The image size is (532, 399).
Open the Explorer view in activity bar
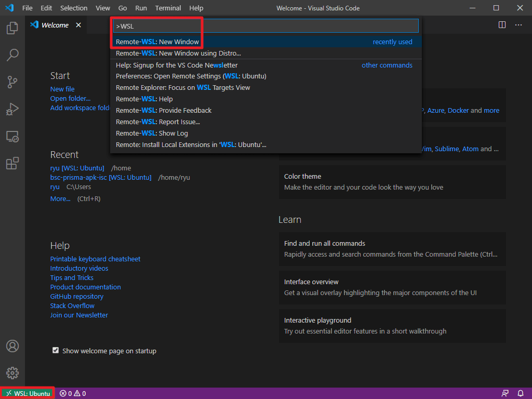pyautogui.click(x=12, y=28)
